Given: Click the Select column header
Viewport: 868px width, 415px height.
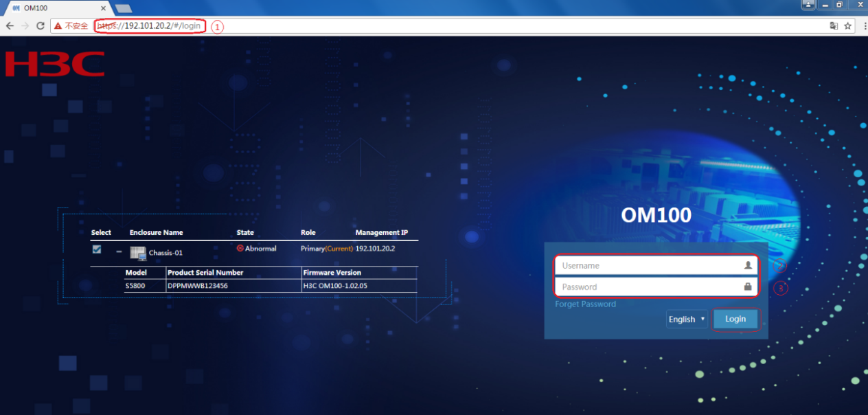Looking at the screenshot, I should [101, 232].
